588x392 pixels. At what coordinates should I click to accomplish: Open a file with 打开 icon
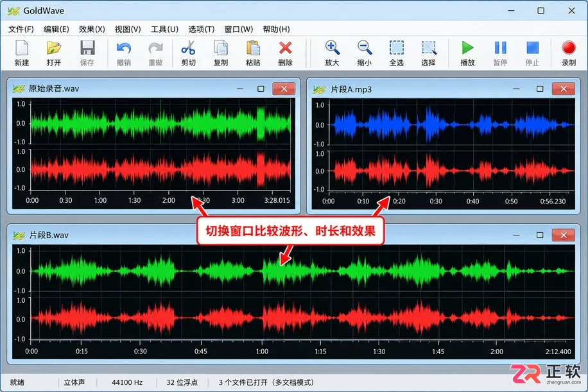[x=54, y=48]
